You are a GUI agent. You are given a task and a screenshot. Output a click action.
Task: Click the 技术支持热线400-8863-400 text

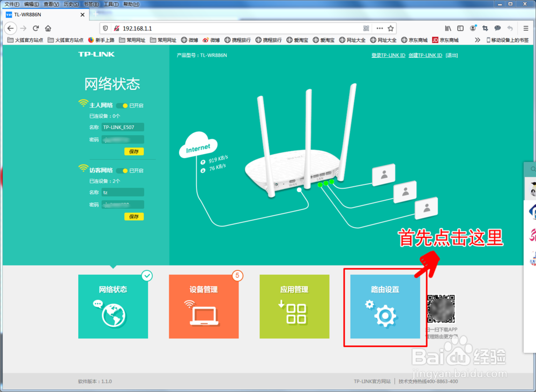428,381
